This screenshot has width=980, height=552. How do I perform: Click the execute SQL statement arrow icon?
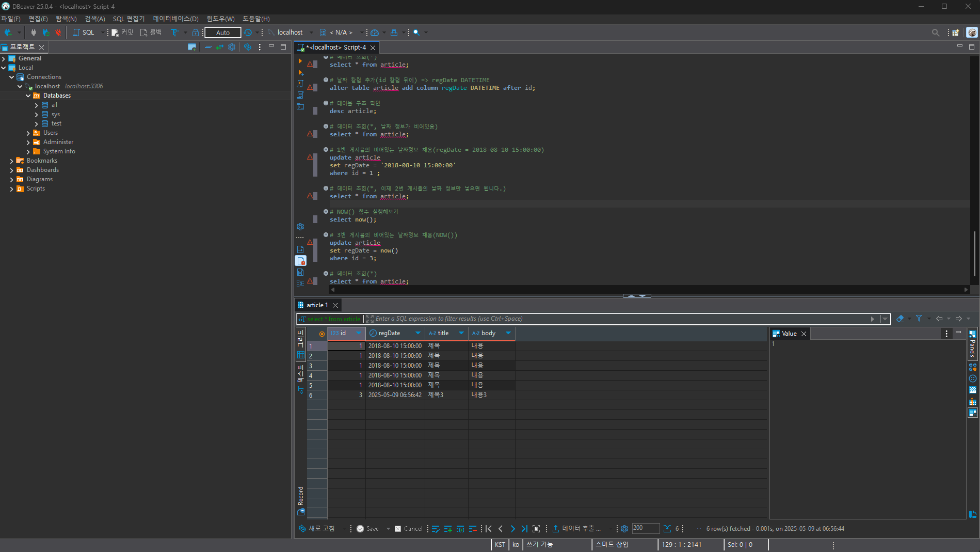[x=300, y=61]
